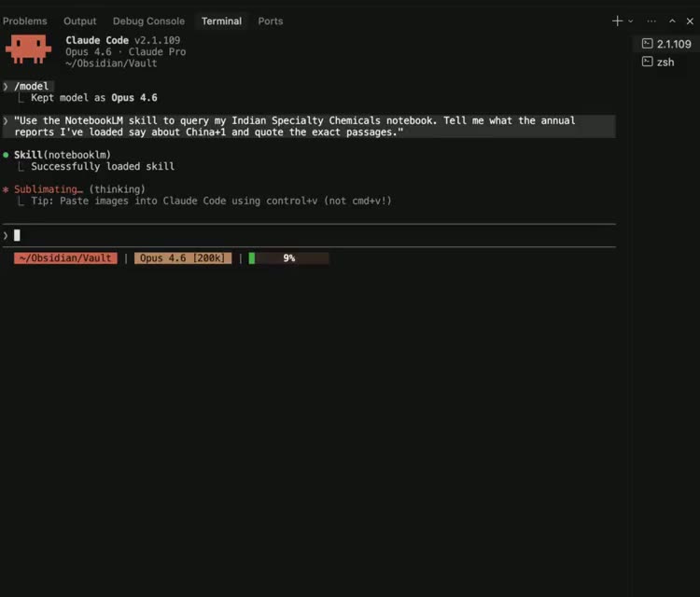Click the ~/Obsidian/Vault status badge
This screenshot has height=597, width=700.
pyautogui.click(x=65, y=258)
